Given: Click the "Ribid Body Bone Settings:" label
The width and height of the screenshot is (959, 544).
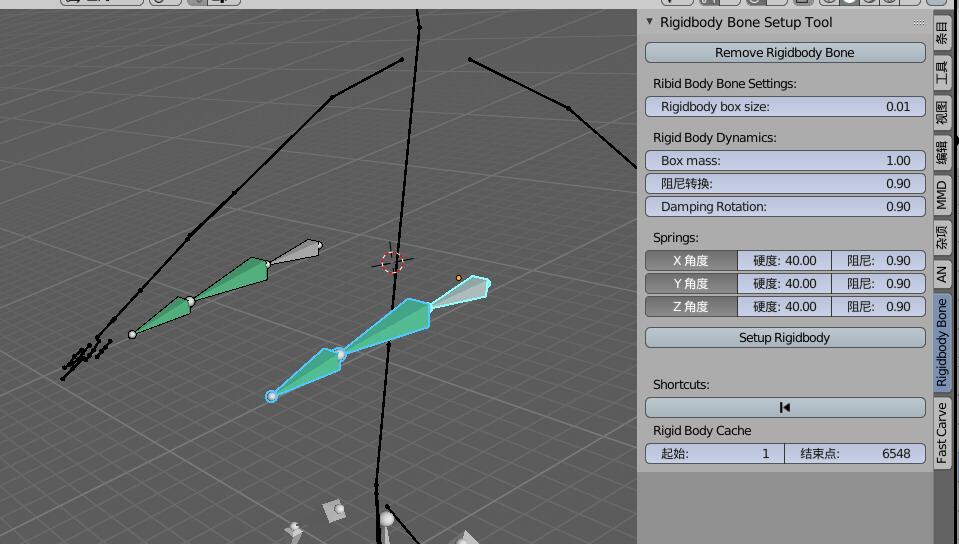Looking at the screenshot, I should point(725,84).
